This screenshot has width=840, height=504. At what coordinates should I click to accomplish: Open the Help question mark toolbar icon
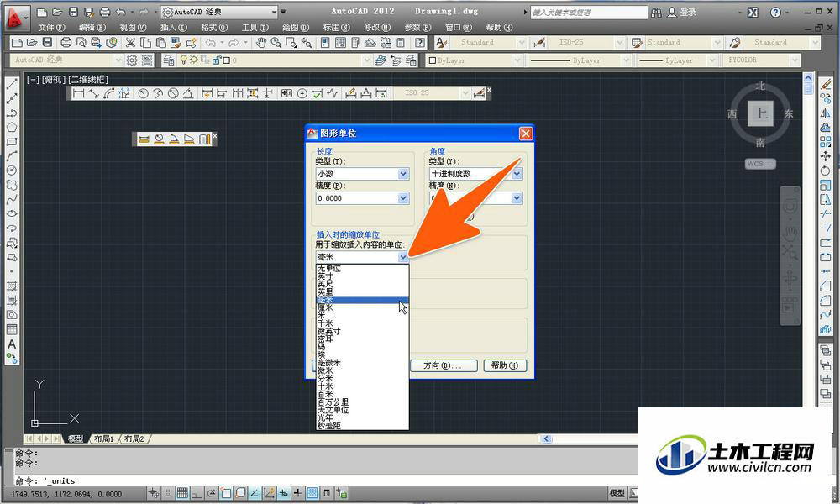pos(421,42)
